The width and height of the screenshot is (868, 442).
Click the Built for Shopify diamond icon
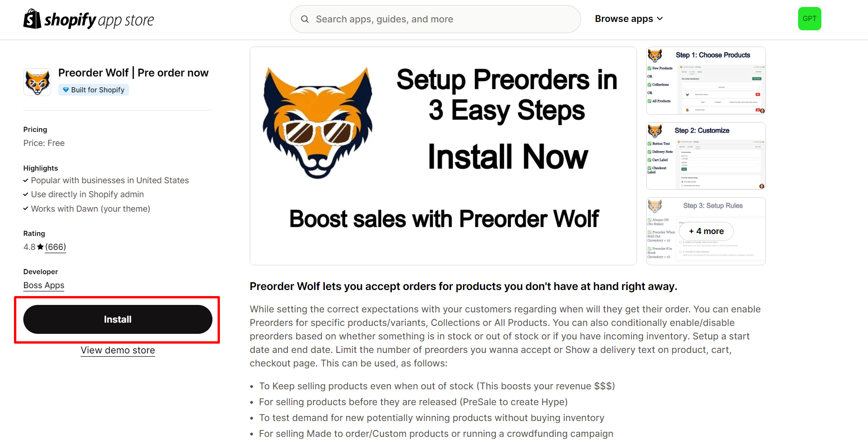[x=66, y=90]
